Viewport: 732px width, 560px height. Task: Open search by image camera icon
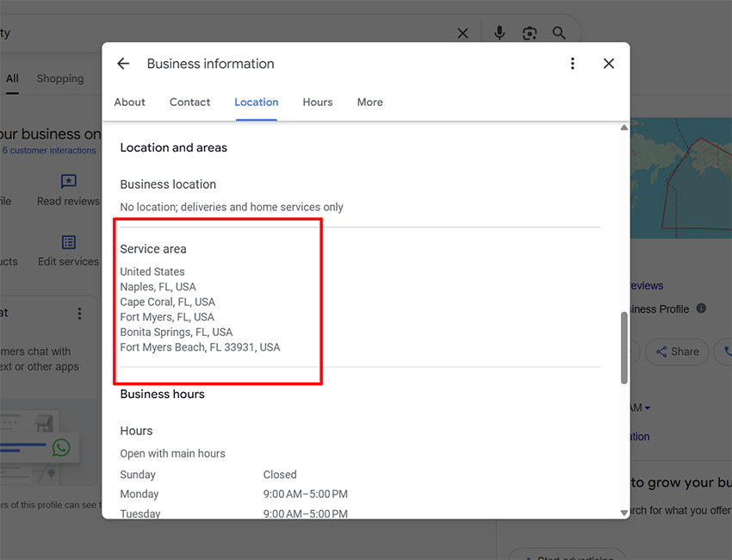[x=530, y=34]
